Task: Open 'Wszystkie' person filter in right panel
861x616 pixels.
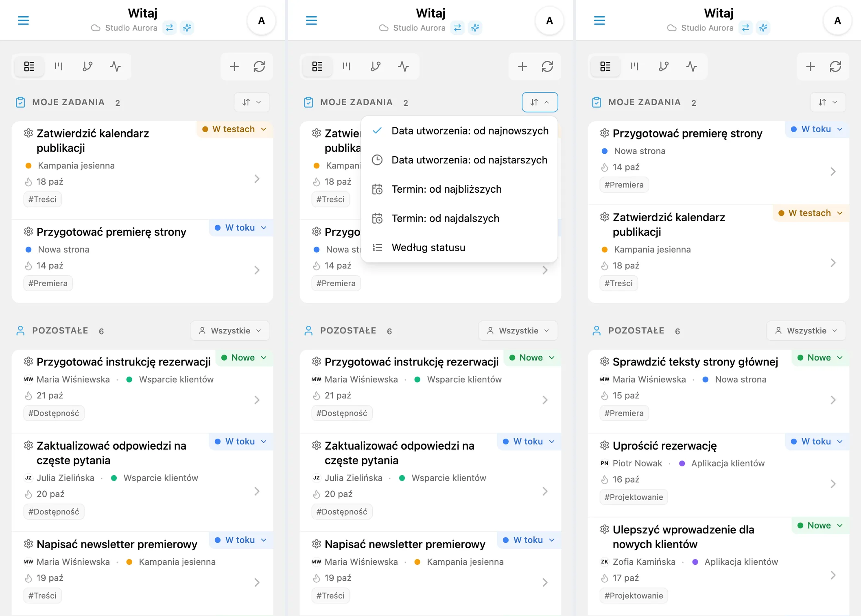Action: (x=806, y=331)
